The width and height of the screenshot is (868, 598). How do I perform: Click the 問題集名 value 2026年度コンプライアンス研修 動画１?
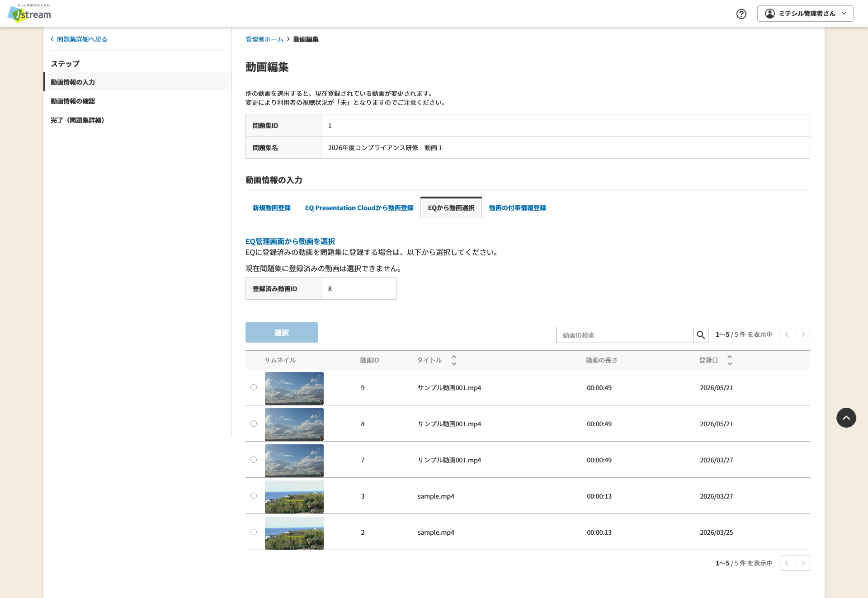385,148
